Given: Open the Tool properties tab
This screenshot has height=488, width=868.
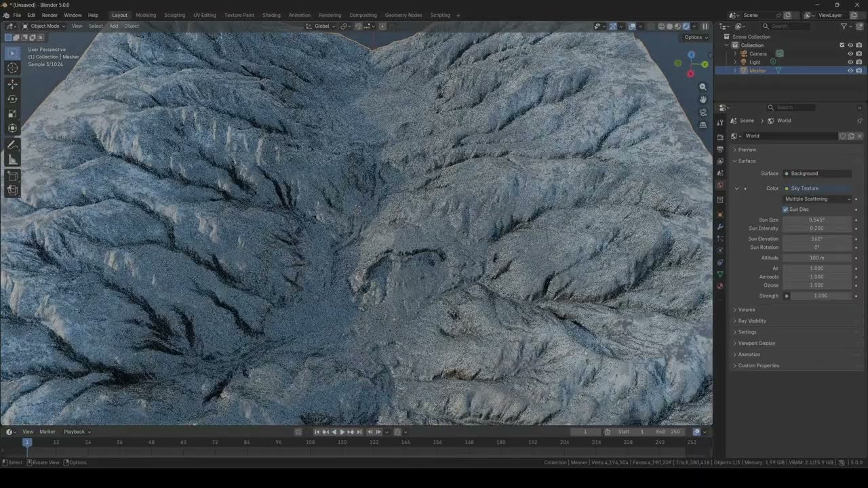Looking at the screenshot, I should click(720, 123).
